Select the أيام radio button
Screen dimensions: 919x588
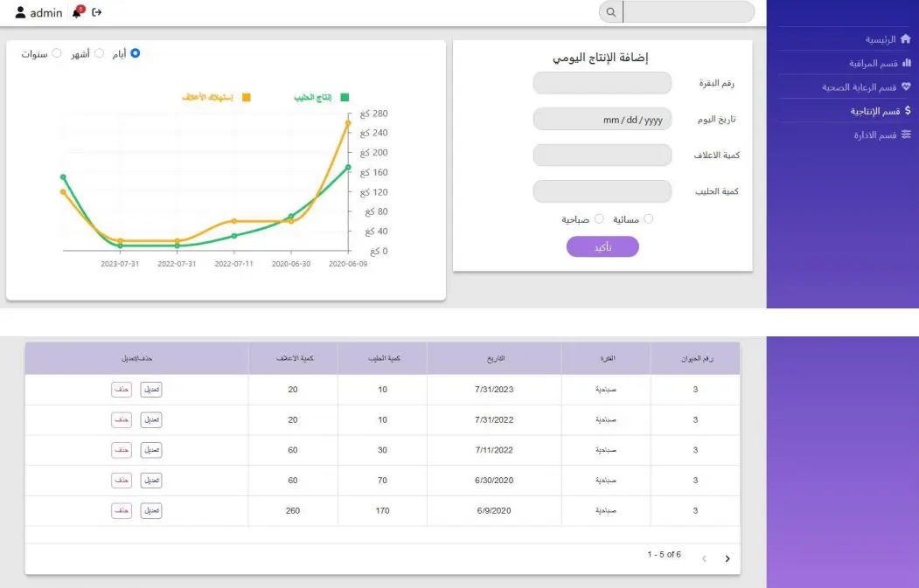pos(135,52)
